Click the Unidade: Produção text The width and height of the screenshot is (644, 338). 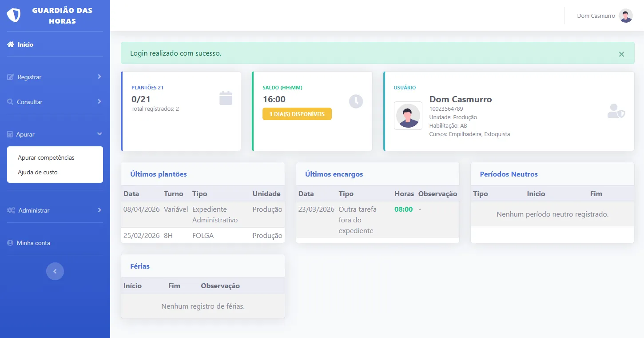(453, 117)
